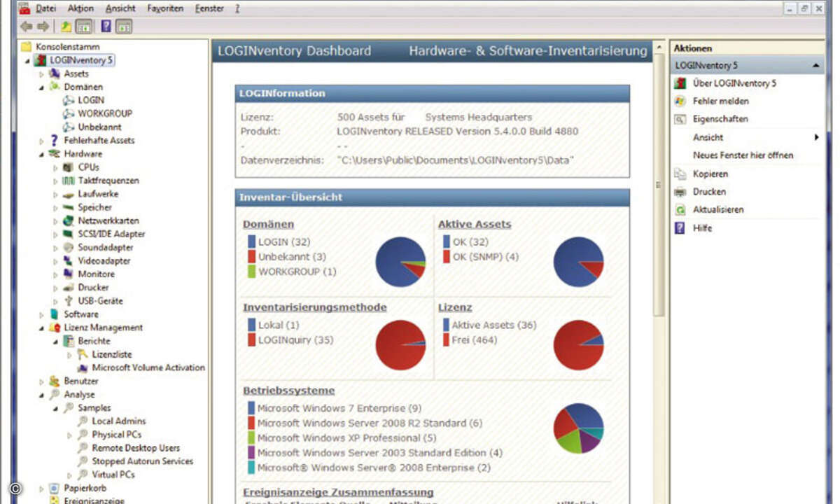The image size is (840, 504).
Task: Collapse the LOGINventory 5 tree node
Action: point(27,61)
